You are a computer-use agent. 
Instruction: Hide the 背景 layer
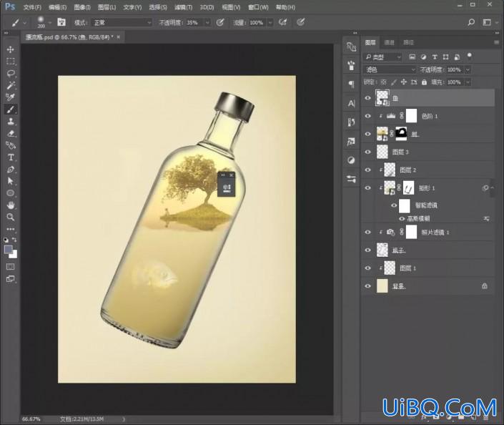[x=368, y=286]
